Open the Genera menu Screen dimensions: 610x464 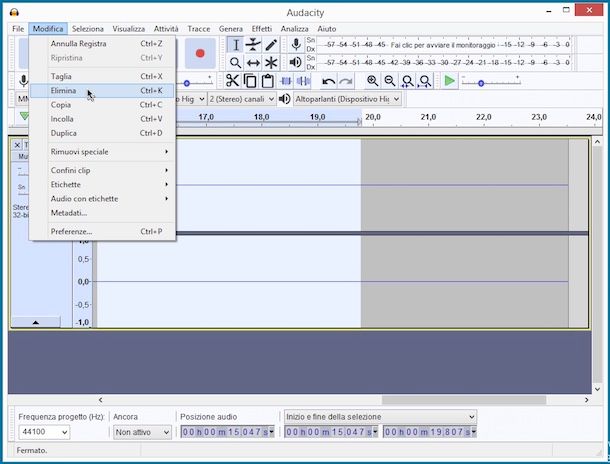point(231,29)
